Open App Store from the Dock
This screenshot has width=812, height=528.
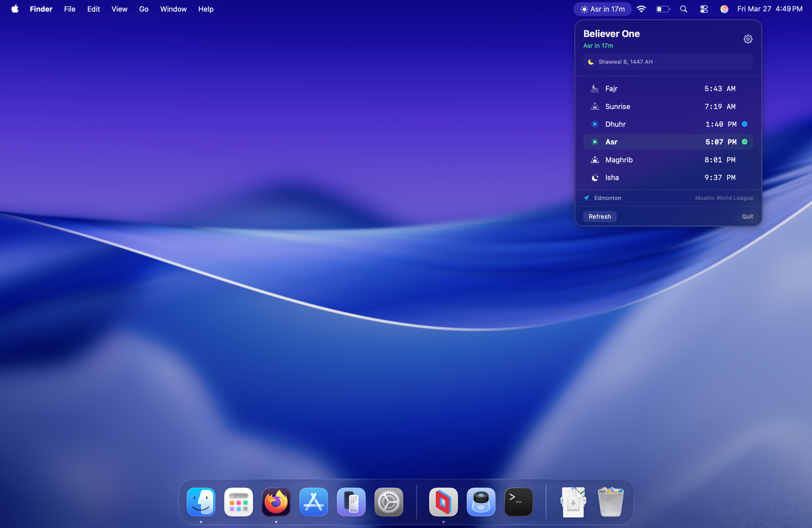(313, 502)
